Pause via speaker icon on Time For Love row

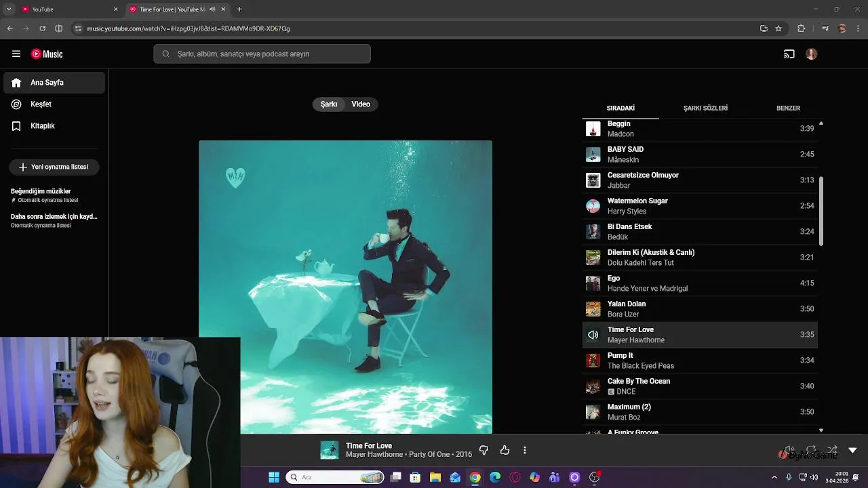(x=593, y=335)
